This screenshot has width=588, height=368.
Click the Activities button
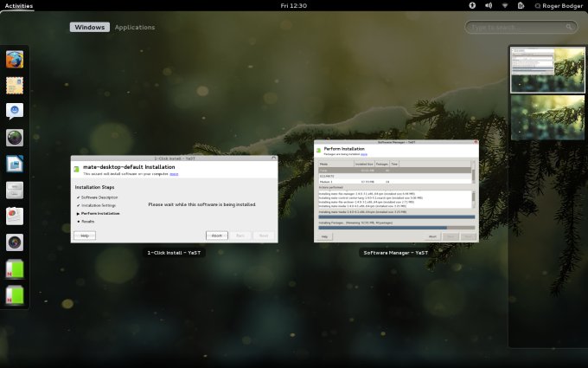(x=19, y=6)
